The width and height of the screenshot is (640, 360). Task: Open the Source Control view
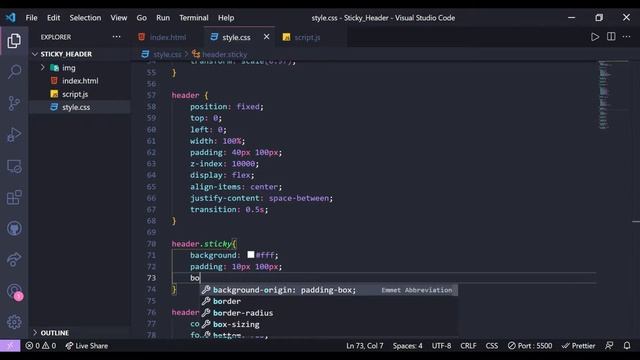(x=14, y=103)
